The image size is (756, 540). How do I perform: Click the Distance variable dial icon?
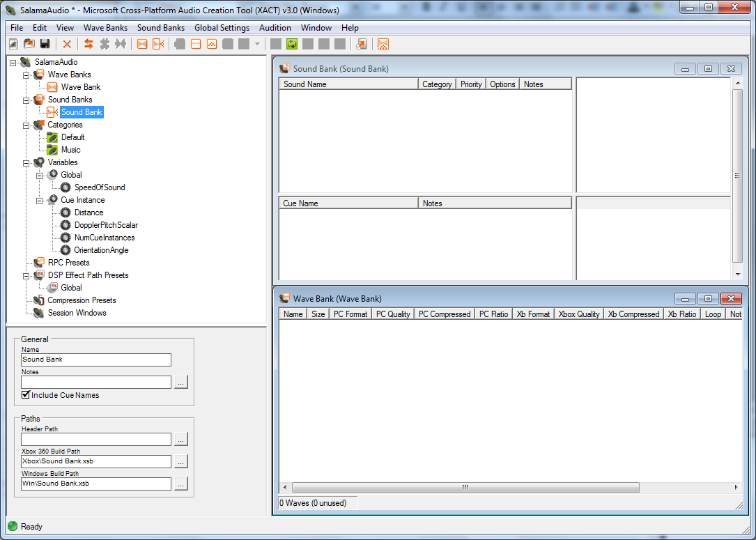pyautogui.click(x=65, y=212)
